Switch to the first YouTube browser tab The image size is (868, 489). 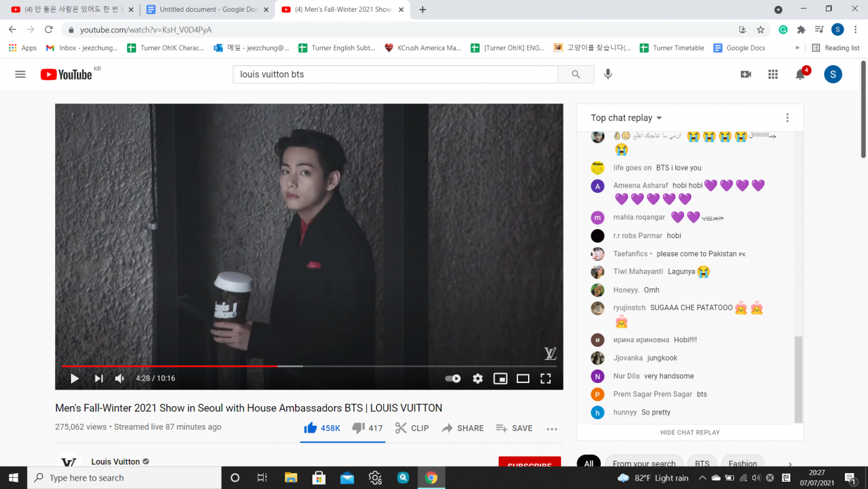(74, 9)
